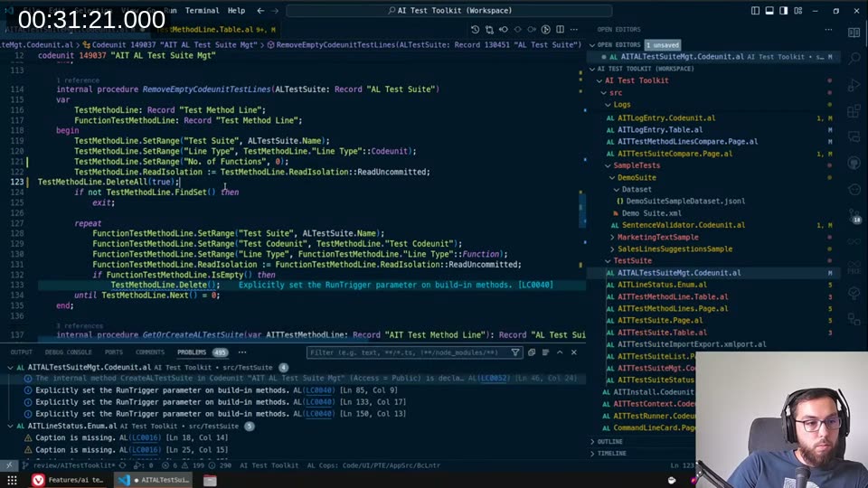Open AITLogEntry.Table.al in the explorer
This screenshot has width=868, height=488.
pos(660,129)
